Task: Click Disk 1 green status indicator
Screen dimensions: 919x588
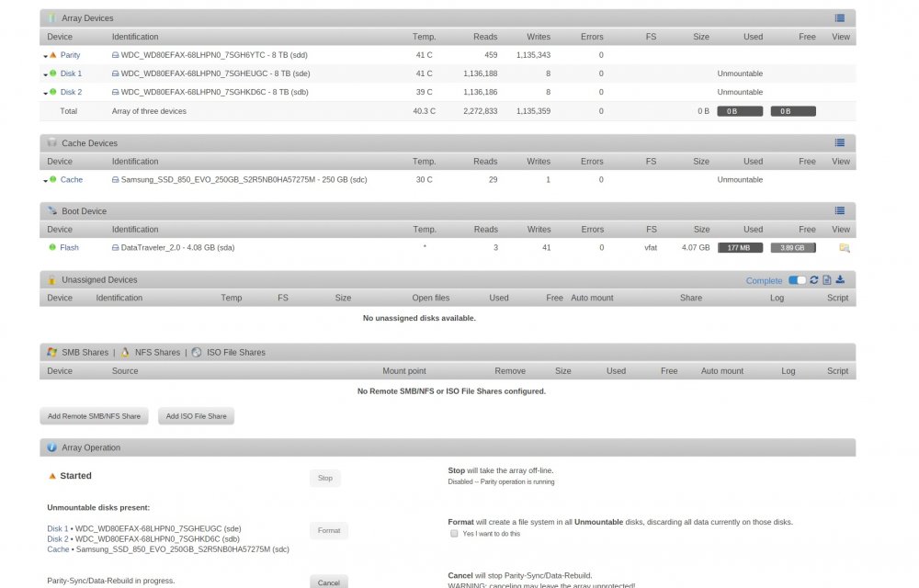Action: [x=52, y=73]
